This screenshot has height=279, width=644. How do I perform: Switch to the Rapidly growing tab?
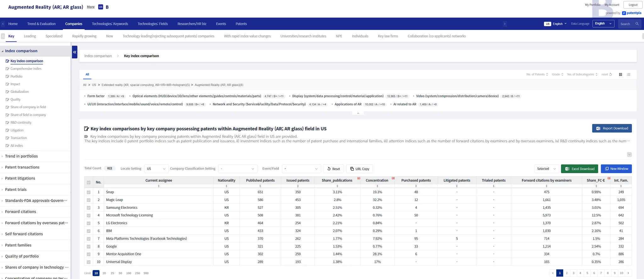(84, 36)
